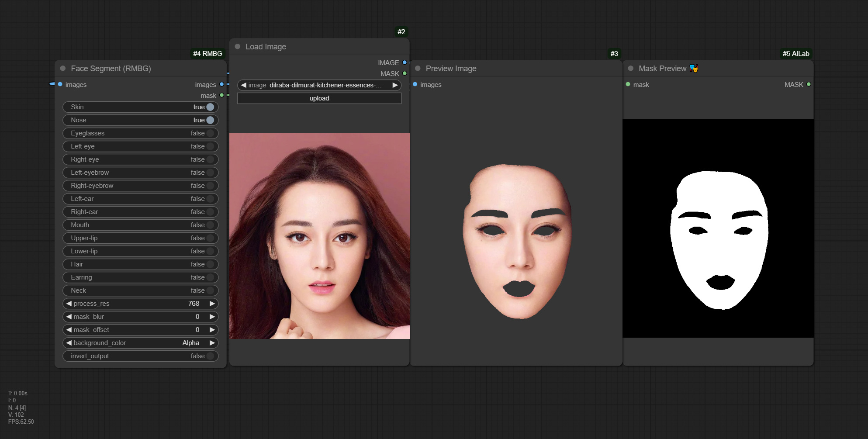The width and height of the screenshot is (868, 439).
Task: Click the #4 RMBG node badge
Action: pos(208,54)
